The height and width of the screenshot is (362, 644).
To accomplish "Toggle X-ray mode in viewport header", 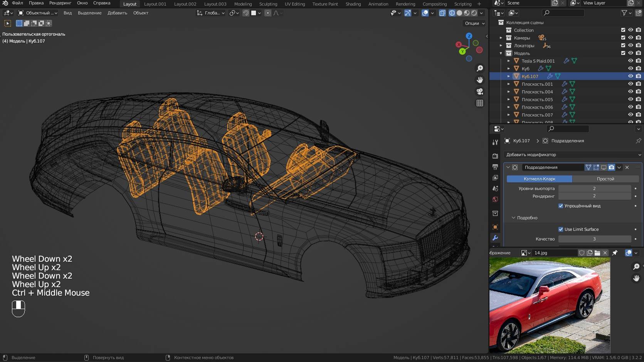I will (442, 13).
